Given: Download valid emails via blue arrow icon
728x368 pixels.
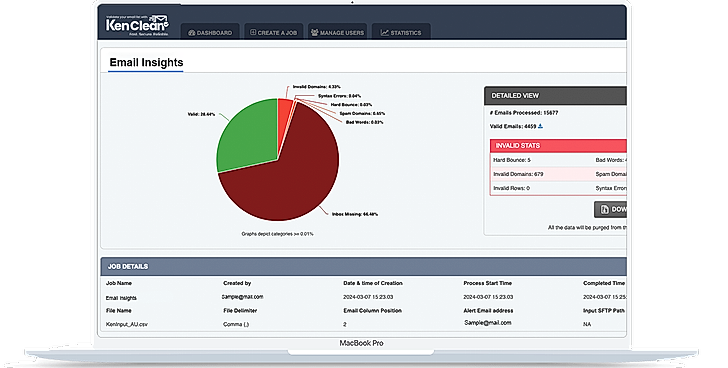Looking at the screenshot, I should pyautogui.click(x=540, y=126).
